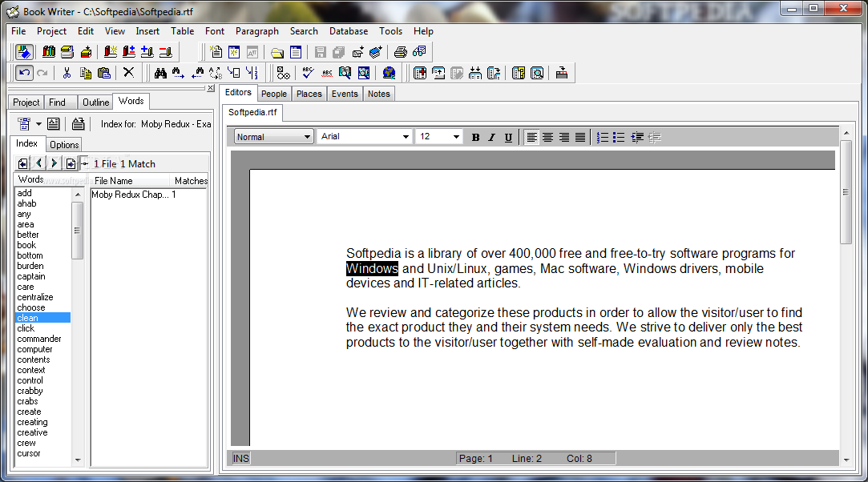This screenshot has width=868, height=482.
Task: Click the print preview glasses icon
Action: pos(419,52)
